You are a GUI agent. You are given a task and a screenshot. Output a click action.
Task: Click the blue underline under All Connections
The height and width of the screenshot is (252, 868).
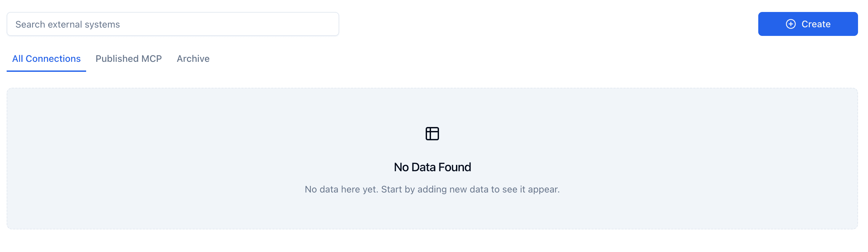click(46, 70)
